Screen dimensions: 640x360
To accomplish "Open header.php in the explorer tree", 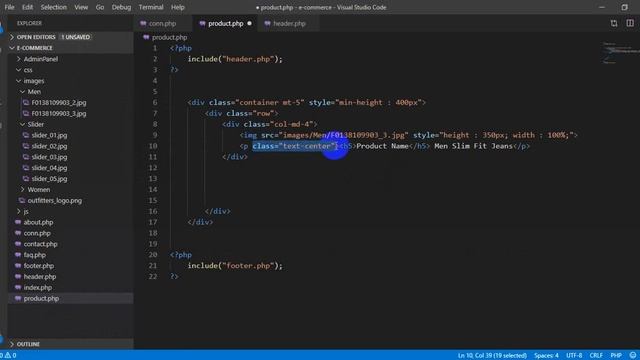I will [40, 277].
